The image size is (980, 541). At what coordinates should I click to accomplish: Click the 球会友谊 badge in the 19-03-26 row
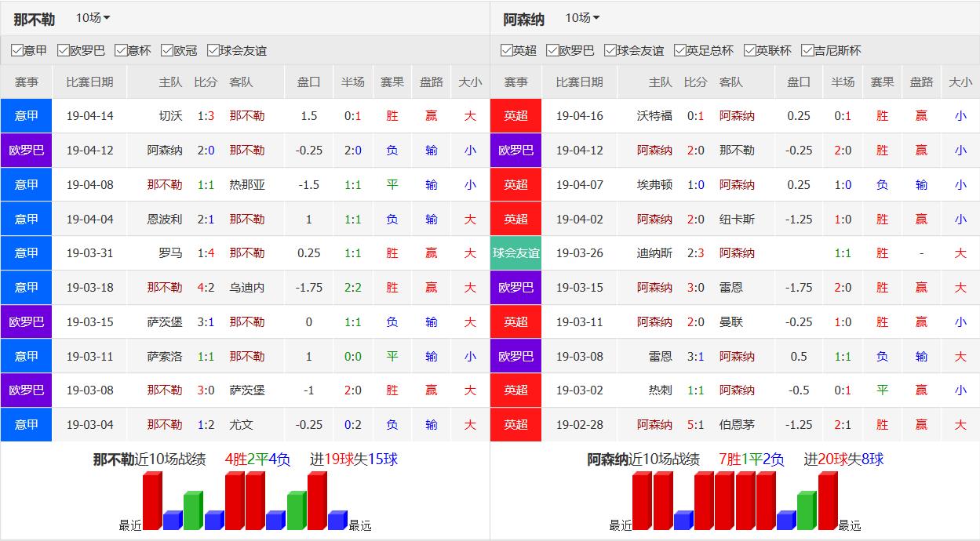point(516,253)
